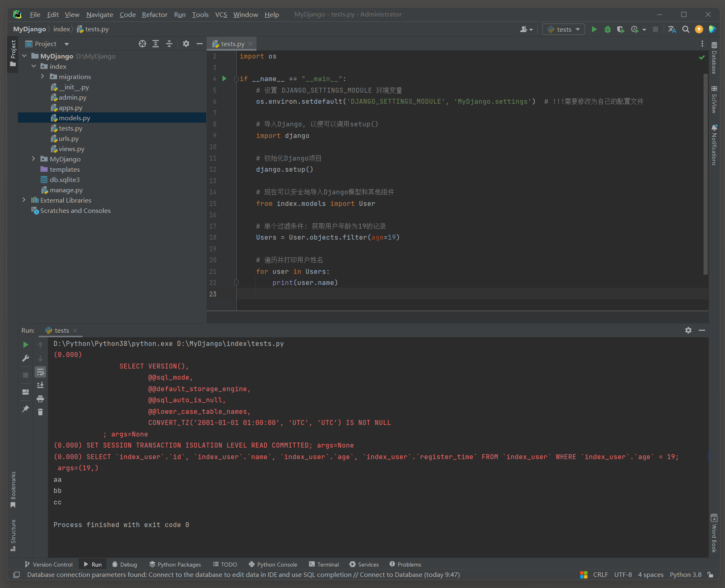
Task: Open the Word Book side panel
Action: [714, 533]
